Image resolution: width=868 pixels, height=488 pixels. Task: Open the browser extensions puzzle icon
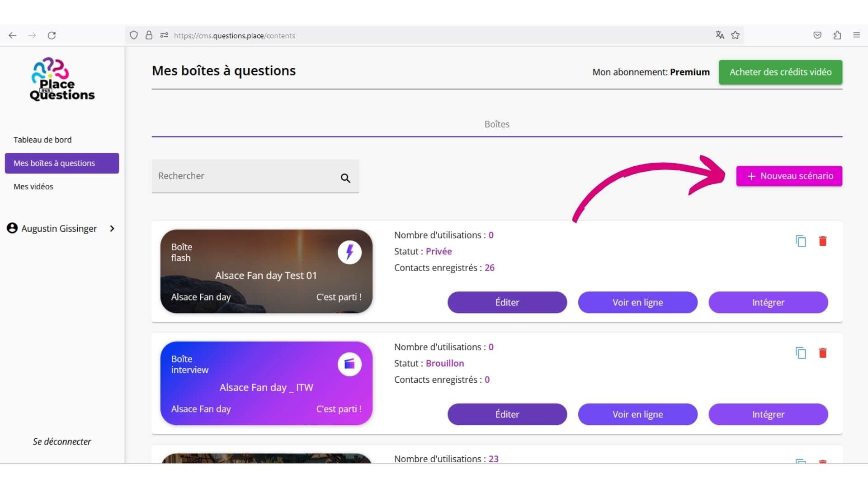pos(837,35)
